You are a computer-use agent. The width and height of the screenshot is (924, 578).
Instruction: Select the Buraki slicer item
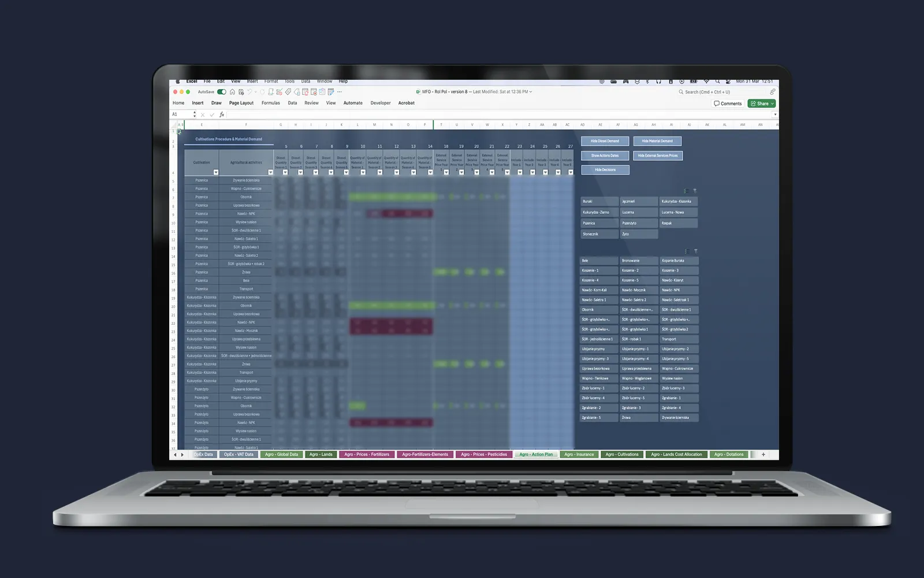click(599, 201)
